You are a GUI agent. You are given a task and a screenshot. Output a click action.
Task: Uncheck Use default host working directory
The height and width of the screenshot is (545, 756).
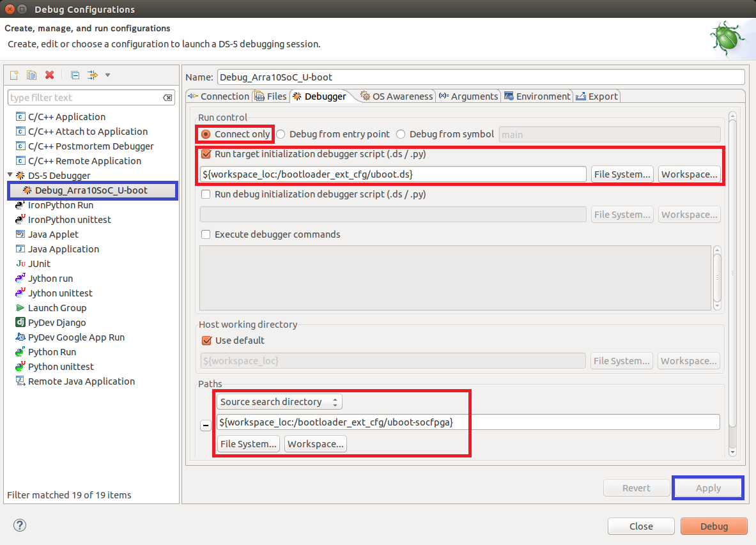coord(206,341)
